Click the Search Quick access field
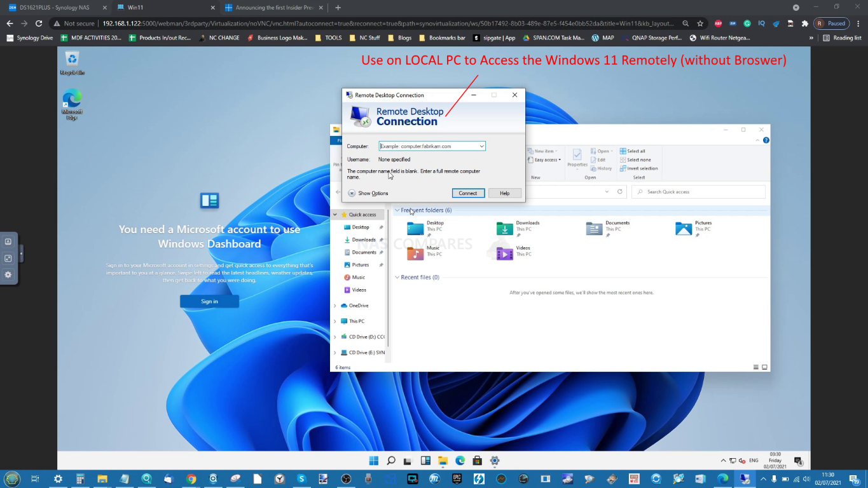The image size is (868, 488). pos(699,191)
